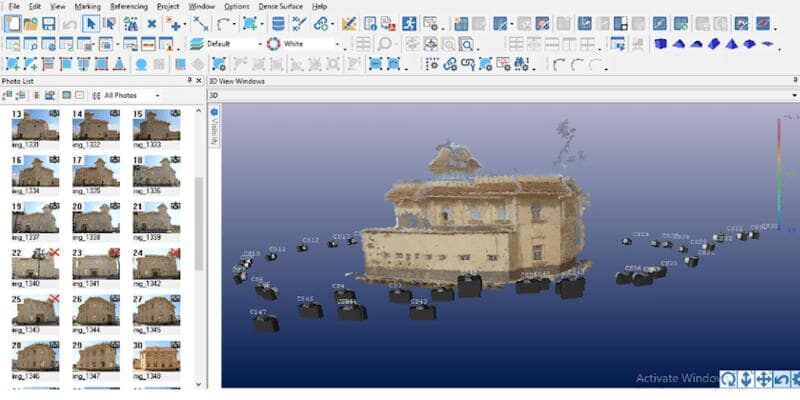Open the Marking menu
The width and height of the screenshot is (800, 400).
click(88, 7)
